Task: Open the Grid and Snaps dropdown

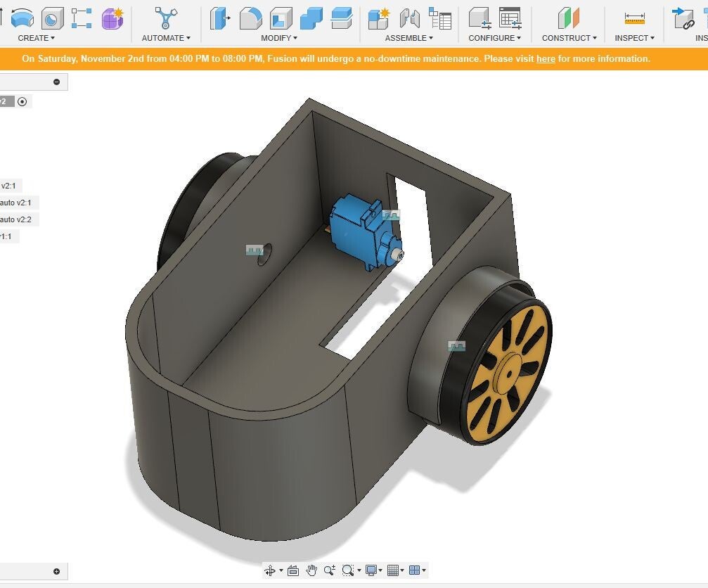Action: (x=396, y=570)
